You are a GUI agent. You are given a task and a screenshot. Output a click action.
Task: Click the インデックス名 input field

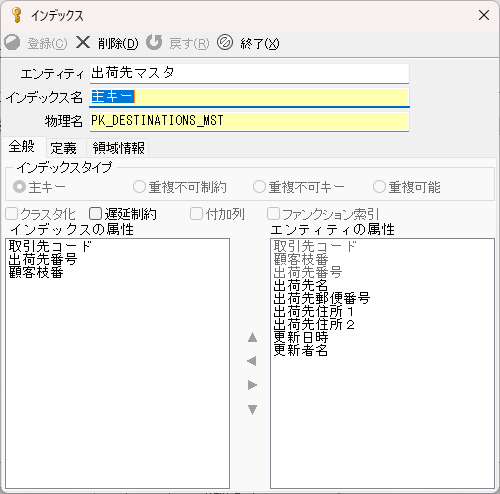(x=249, y=97)
